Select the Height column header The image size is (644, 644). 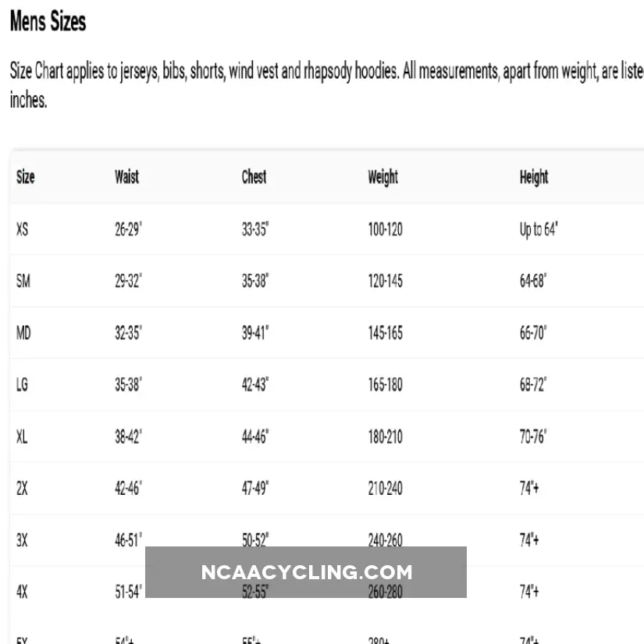(x=534, y=177)
